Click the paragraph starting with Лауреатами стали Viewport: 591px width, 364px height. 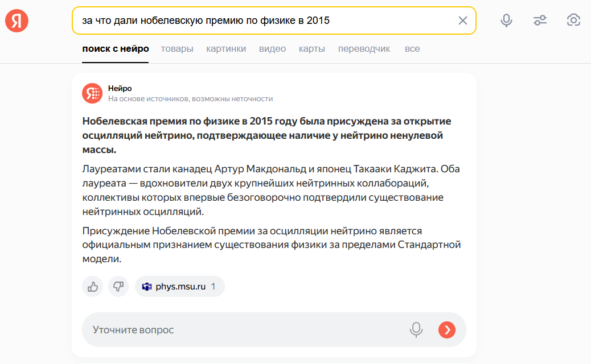tap(271, 190)
